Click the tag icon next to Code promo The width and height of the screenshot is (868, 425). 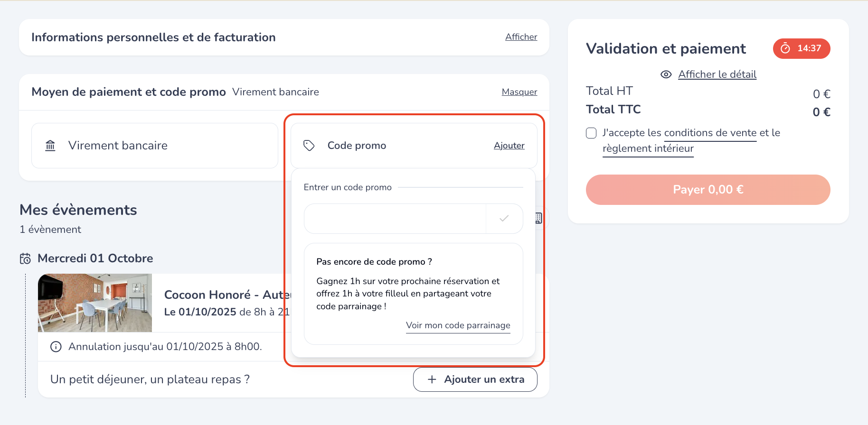click(309, 146)
